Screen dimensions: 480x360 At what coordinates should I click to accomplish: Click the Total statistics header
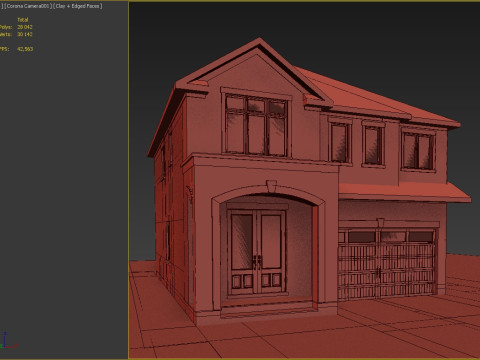pyautogui.click(x=23, y=20)
